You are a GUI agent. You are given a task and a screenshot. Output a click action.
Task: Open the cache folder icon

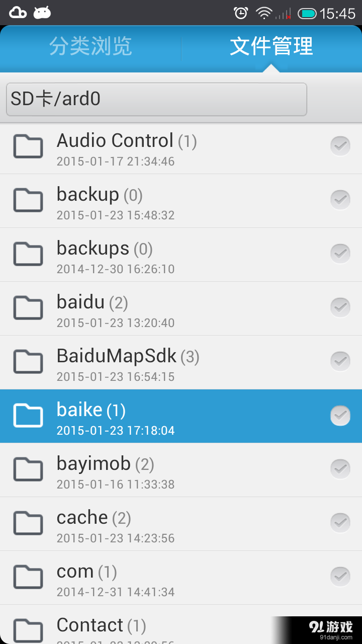28,523
